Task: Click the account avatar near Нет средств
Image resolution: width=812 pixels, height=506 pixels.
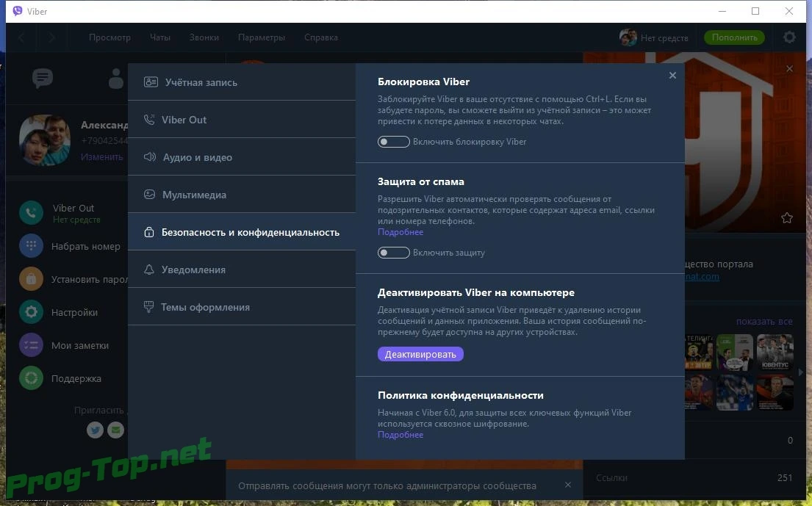Action: [628, 37]
